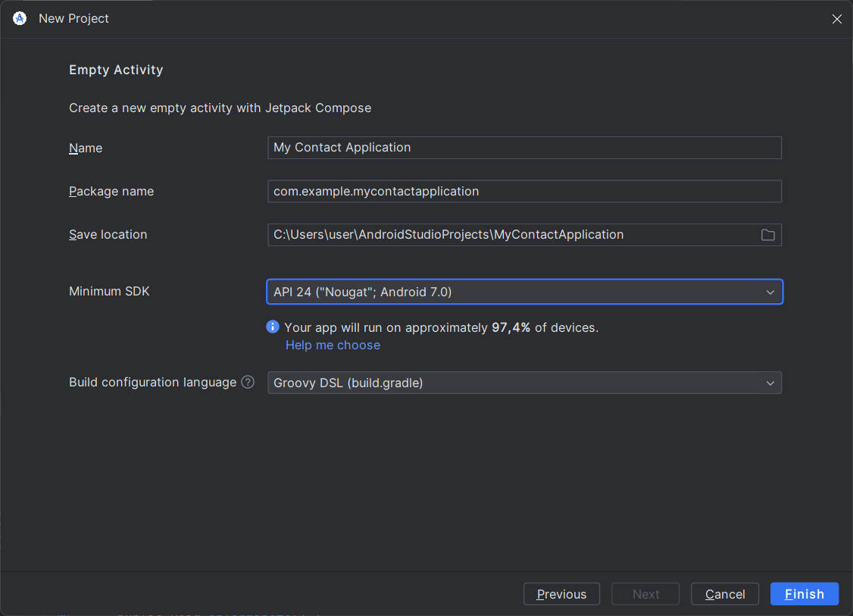This screenshot has height=616, width=853.
Task: Open the Help me choose link
Action: tap(333, 346)
